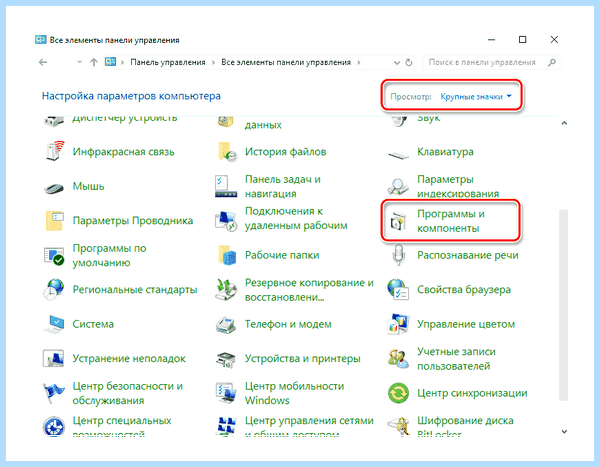600x467 pixels.
Task: Click Центр синхронизации green icon
Action: [x=398, y=393]
